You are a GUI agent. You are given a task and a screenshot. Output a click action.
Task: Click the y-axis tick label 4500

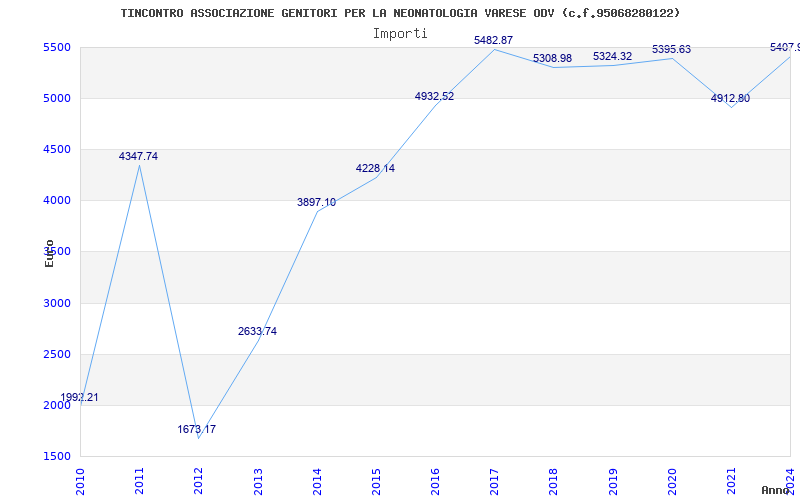coord(57,149)
